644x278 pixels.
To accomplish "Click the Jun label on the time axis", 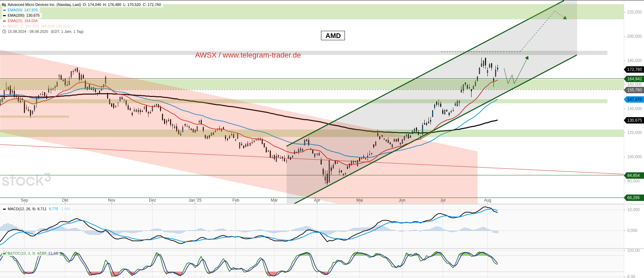I will point(402,200).
